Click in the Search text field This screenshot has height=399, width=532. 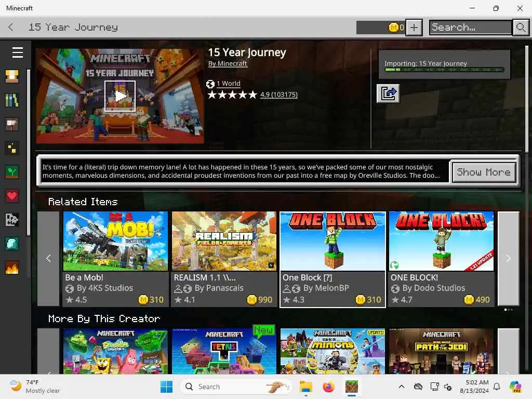pyautogui.click(x=471, y=27)
